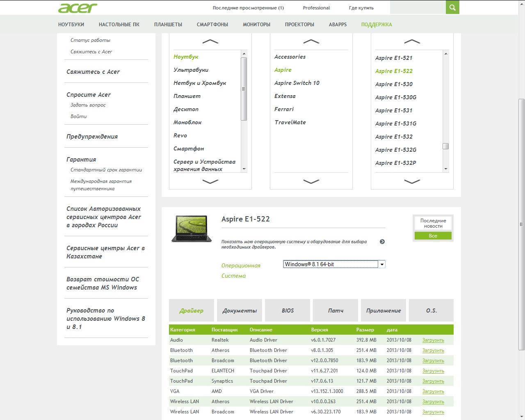Viewport: 525px width, 420px height.
Task: Open the ABAPPS menu
Action: 338,25
